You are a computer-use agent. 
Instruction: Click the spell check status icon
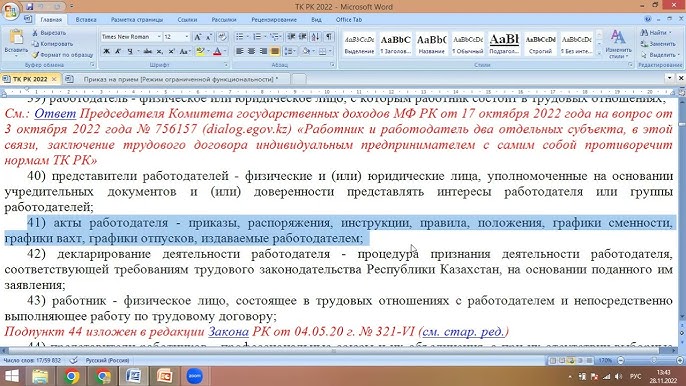[74, 360]
